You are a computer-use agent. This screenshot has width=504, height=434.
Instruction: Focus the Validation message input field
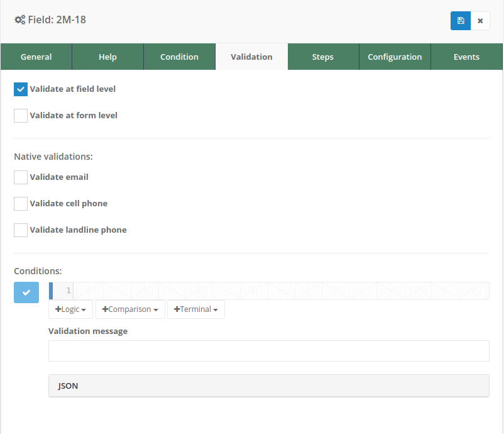pos(268,351)
